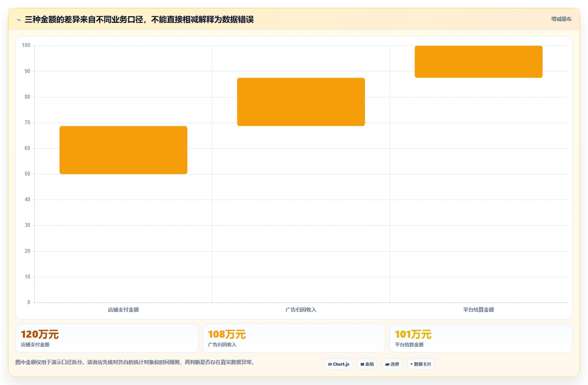Click the x-axis label 广告归因收入
588x385 pixels.
point(301,310)
